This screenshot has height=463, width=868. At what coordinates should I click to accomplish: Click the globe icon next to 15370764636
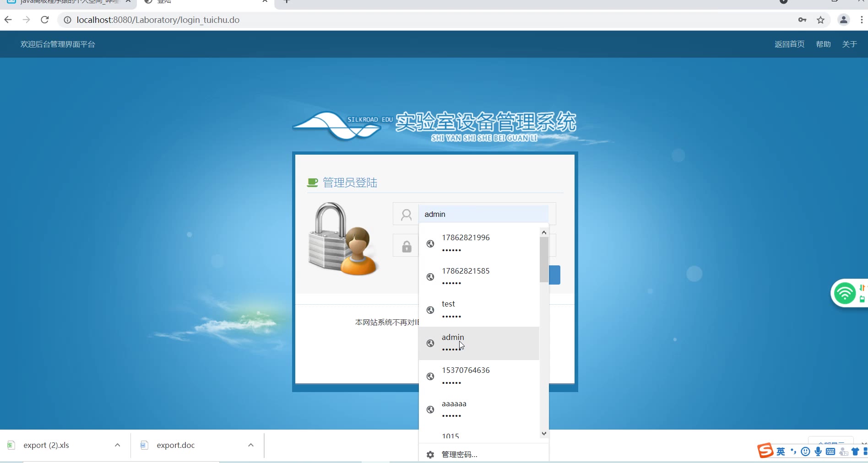coord(430,376)
